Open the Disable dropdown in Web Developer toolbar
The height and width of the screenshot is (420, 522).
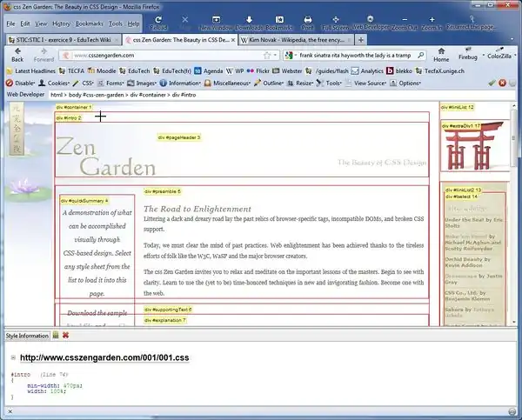click(x=22, y=83)
